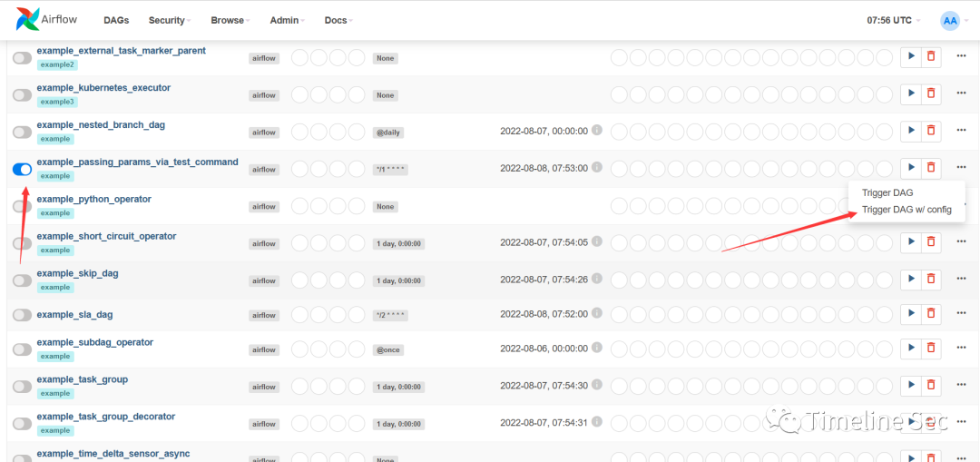This screenshot has height=462, width=980.
Task: Click the play button on example_skip_dag row
Action: pos(911,279)
